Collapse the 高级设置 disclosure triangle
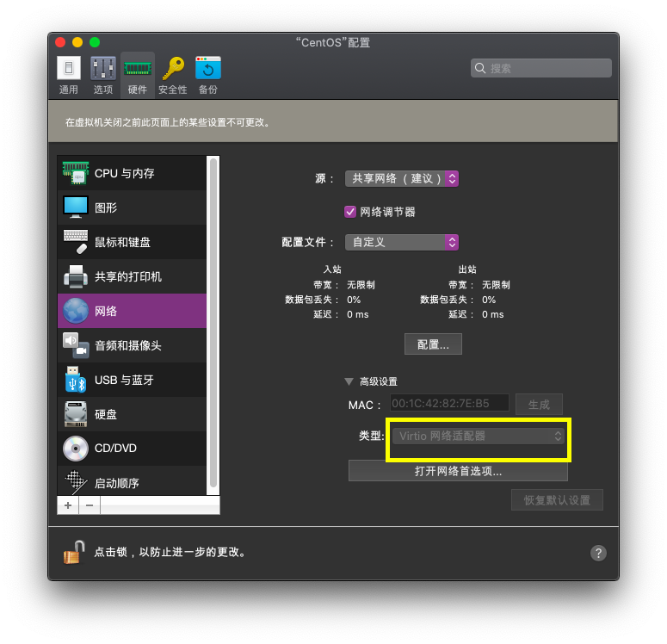The image size is (667, 644). point(349,381)
